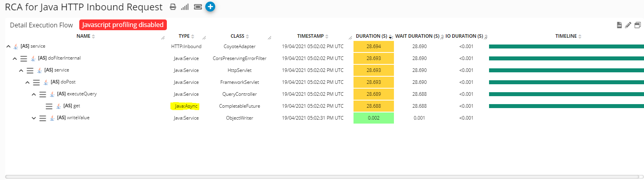Expand the writeValue tree node
This screenshot has height=180, width=644.
[34, 118]
